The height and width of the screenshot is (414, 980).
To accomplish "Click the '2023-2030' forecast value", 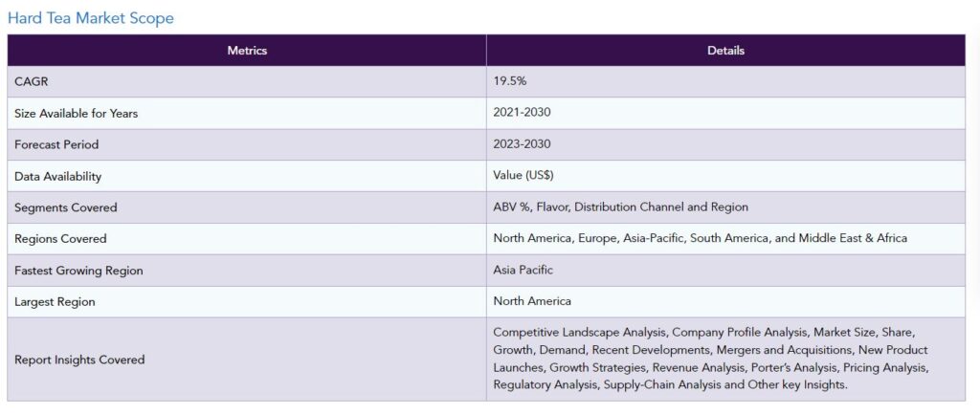I will pyautogui.click(x=522, y=144).
